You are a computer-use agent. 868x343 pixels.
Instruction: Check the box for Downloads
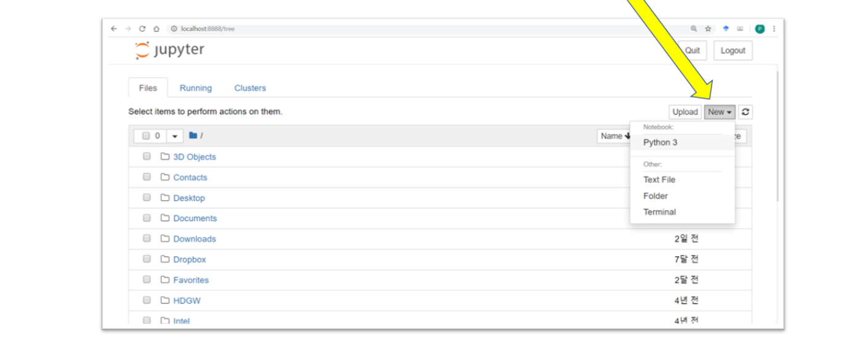(147, 238)
